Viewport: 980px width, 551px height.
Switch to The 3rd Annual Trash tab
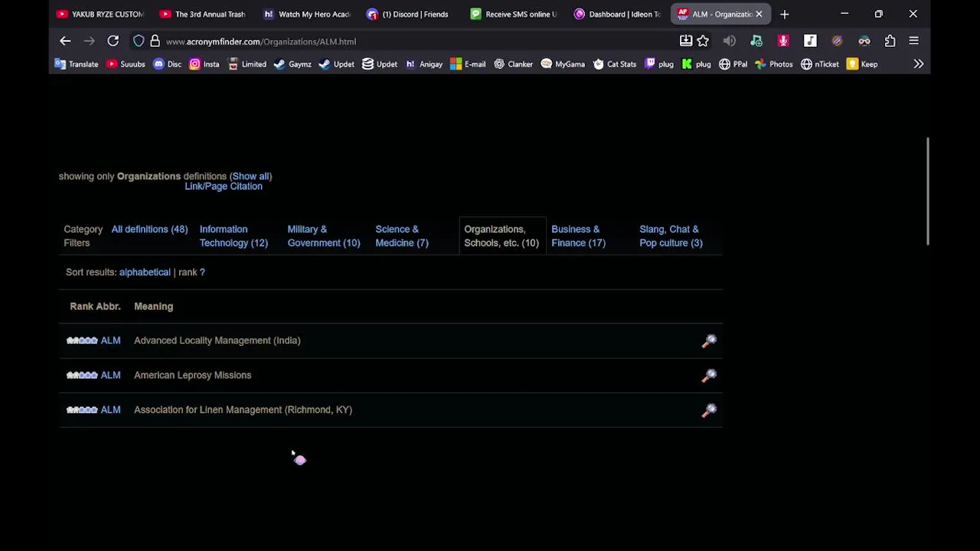coord(202,14)
